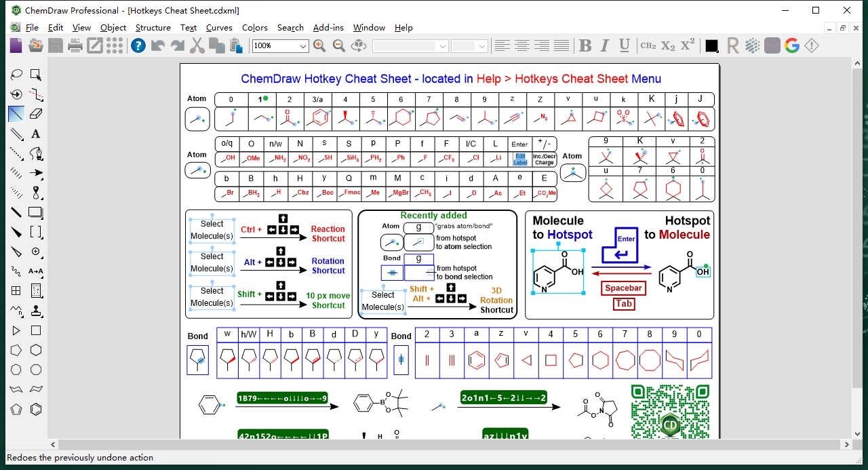Open the font family dropdown
The width and height of the screenshot is (868, 470).
pos(442,45)
